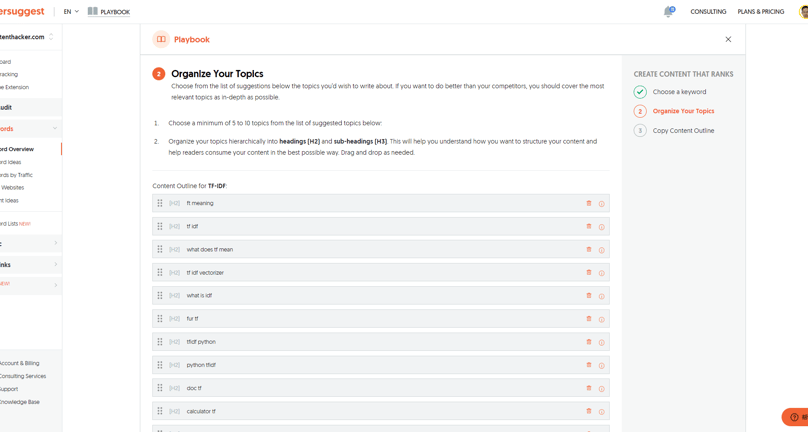Show info for 'tfidf python' topic

point(601,342)
